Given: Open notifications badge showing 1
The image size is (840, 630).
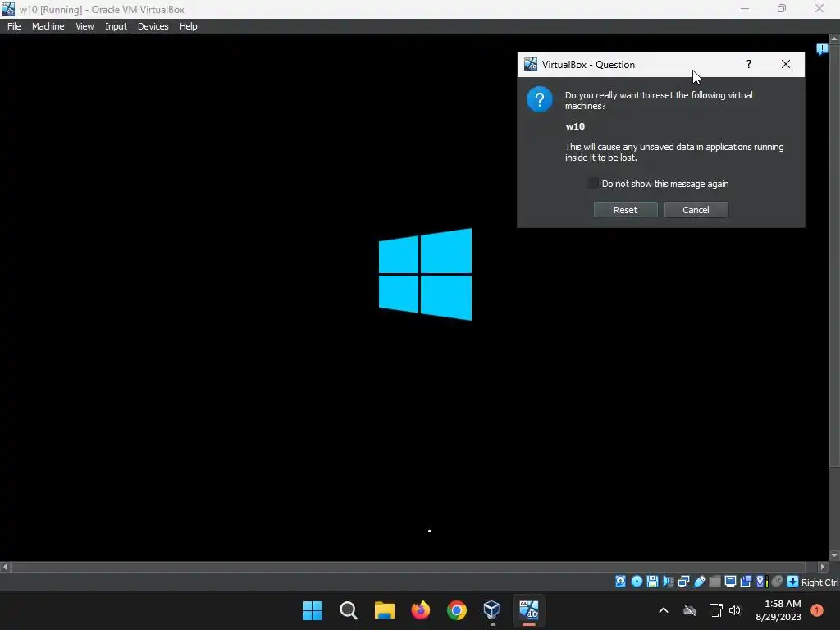Looking at the screenshot, I should [816, 610].
